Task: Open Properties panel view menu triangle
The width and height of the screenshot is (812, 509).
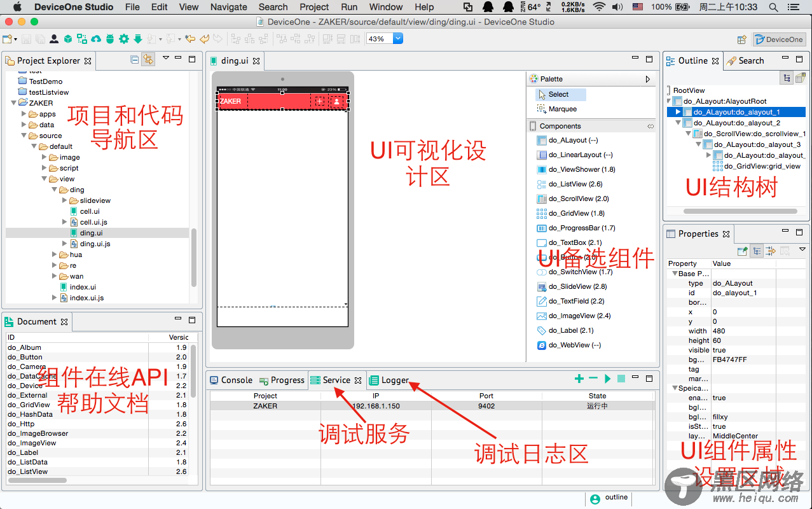Action: point(802,249)
